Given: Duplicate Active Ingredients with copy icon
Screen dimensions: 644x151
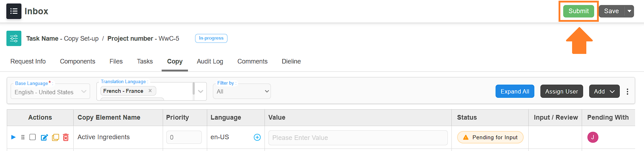Looking at the screenshot, I should tap(56, 137).
